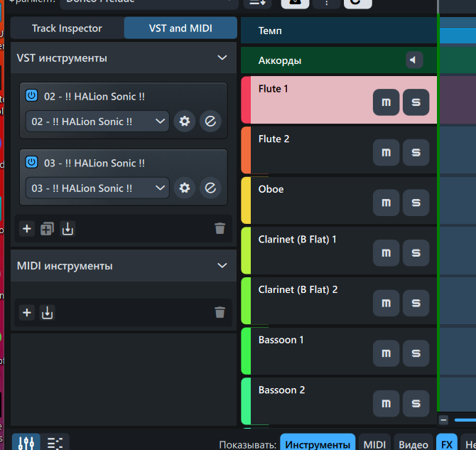Screen dimensions: 476x450
Task: Open the mixer faders icon at bottom left
Action: coord(26,443)
